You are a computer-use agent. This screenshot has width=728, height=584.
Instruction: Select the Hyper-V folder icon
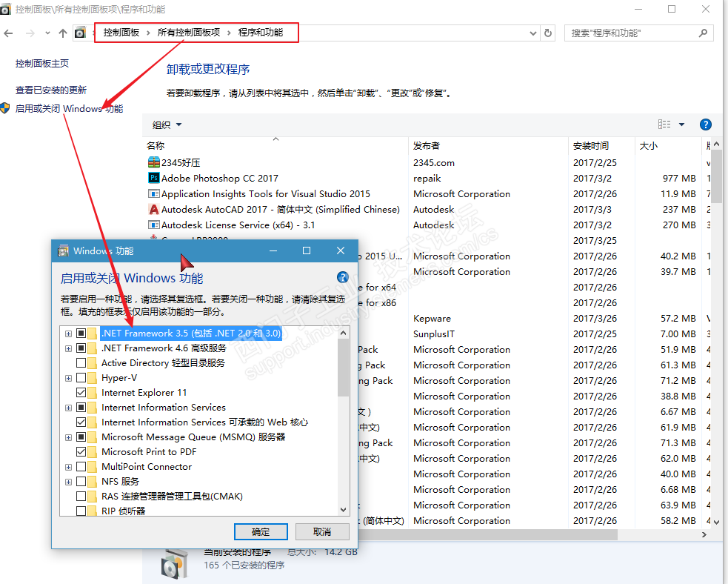point(93,377)
